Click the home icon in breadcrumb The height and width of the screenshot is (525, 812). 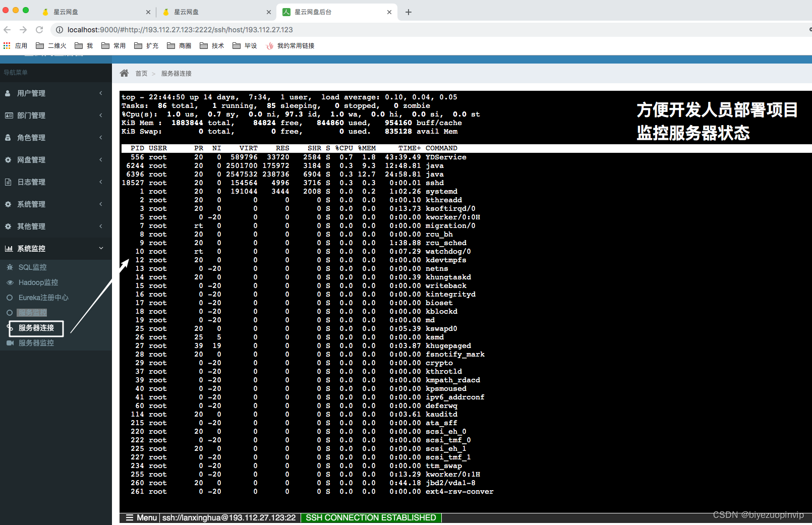[124, 73]
